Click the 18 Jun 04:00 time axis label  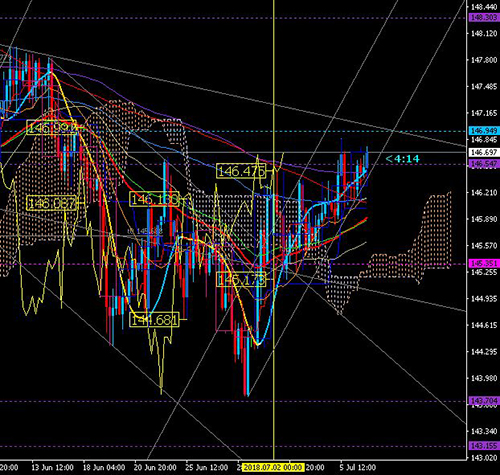(x=104, y=467)
